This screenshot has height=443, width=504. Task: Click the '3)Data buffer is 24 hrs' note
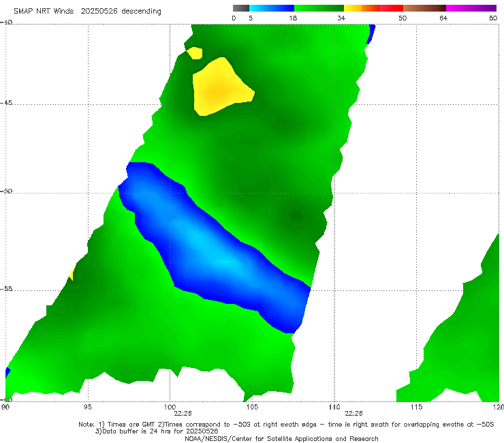[x=157, y=431]
